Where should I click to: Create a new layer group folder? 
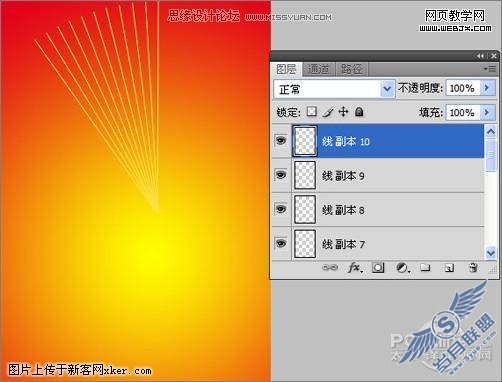point(425,268)
